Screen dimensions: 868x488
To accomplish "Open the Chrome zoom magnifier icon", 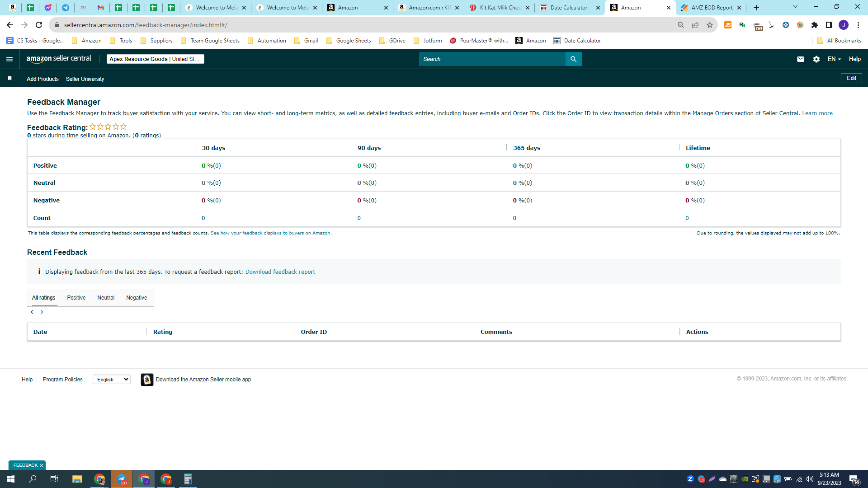I will click(x=681, y=25).
